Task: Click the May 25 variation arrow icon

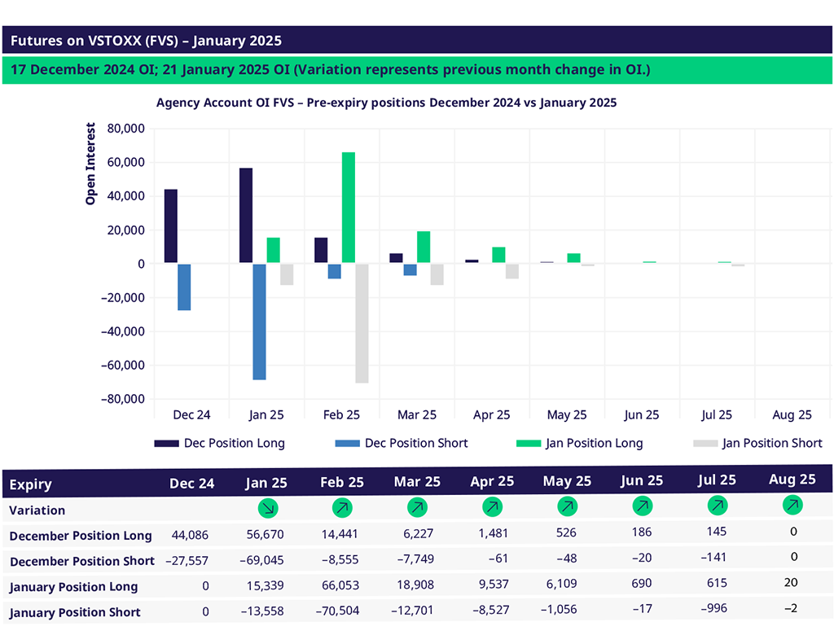Action: pyautogui.click(x=567, y=506)
